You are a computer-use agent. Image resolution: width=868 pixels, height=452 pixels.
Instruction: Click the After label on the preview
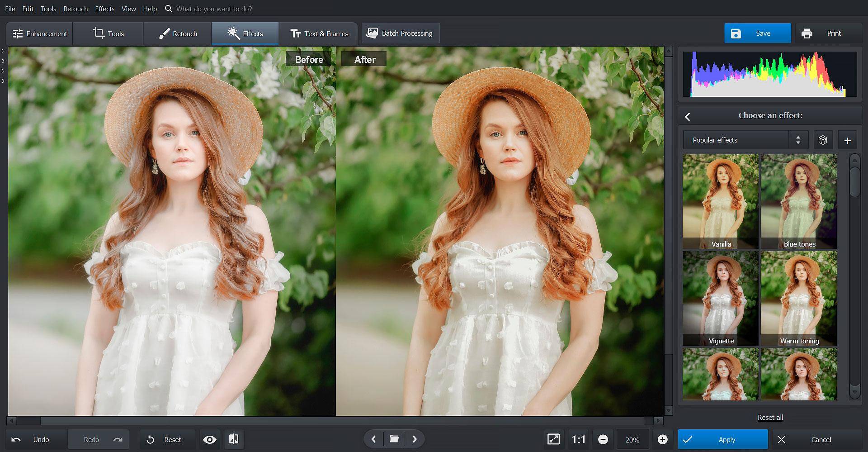364,59
